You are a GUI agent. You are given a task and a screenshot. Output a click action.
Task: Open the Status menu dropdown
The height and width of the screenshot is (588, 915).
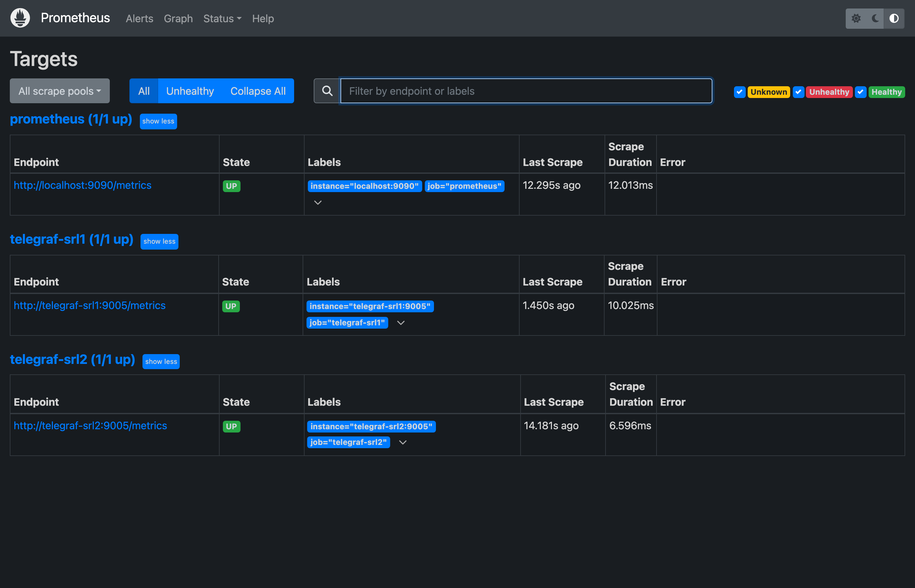[222, 18]
